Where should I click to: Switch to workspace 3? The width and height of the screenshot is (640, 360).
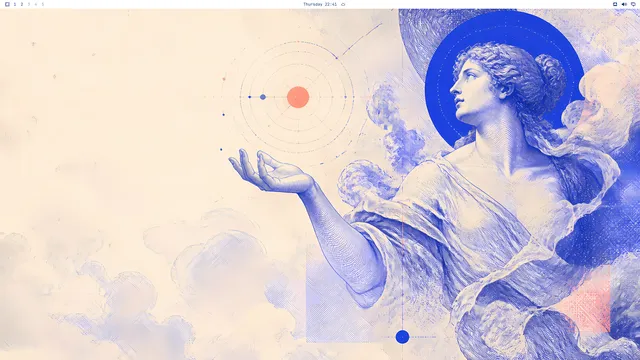[x=29, y=4]
